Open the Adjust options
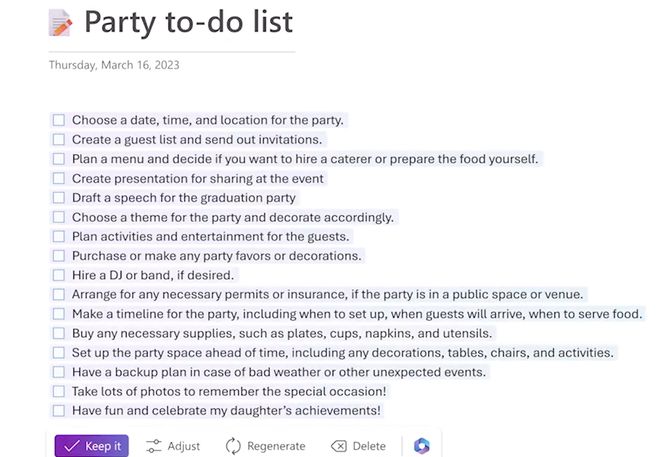 (172, 446)
